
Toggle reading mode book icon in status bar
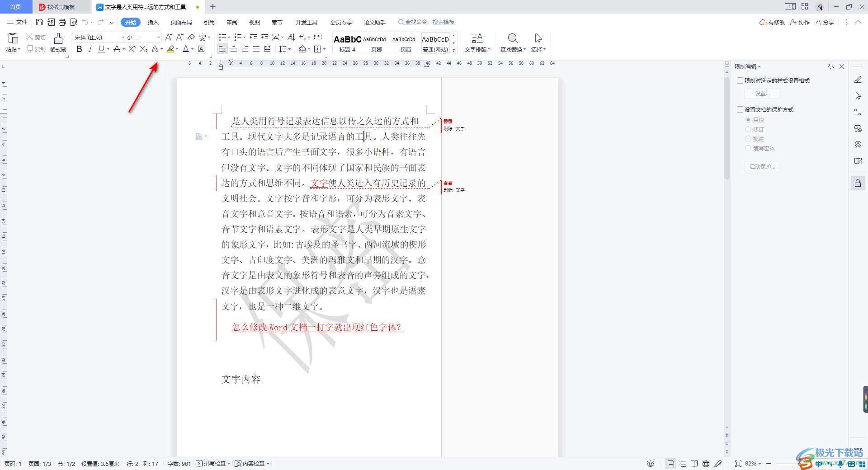(694, 464)
